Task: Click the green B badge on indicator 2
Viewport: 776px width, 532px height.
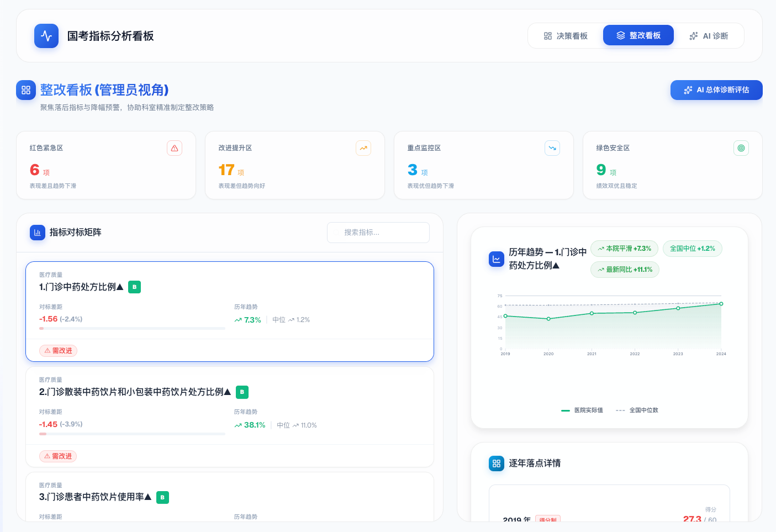Action: tap(242, 392)
